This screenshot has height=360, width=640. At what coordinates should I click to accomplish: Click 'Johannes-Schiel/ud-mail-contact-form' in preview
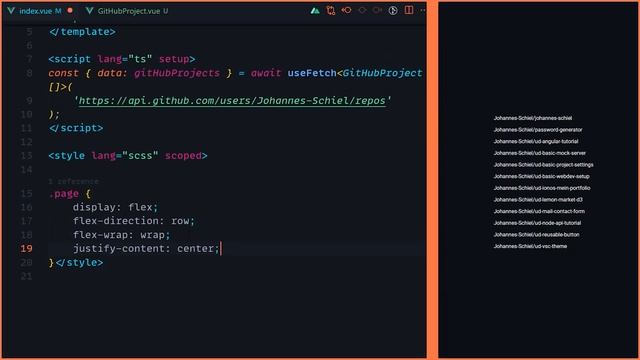point(539,211)
